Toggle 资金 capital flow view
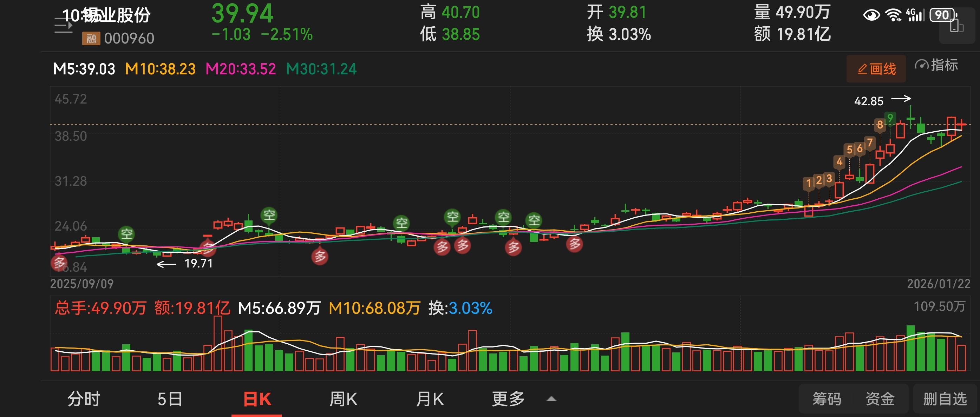The width and height of the screenshot is (980, 417). pos(880,399)
